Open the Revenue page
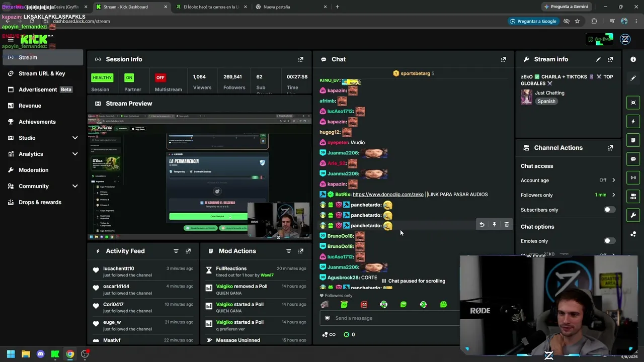Image resolution: width=644 pixels, height=362 pixels. (x=43, y=106)
